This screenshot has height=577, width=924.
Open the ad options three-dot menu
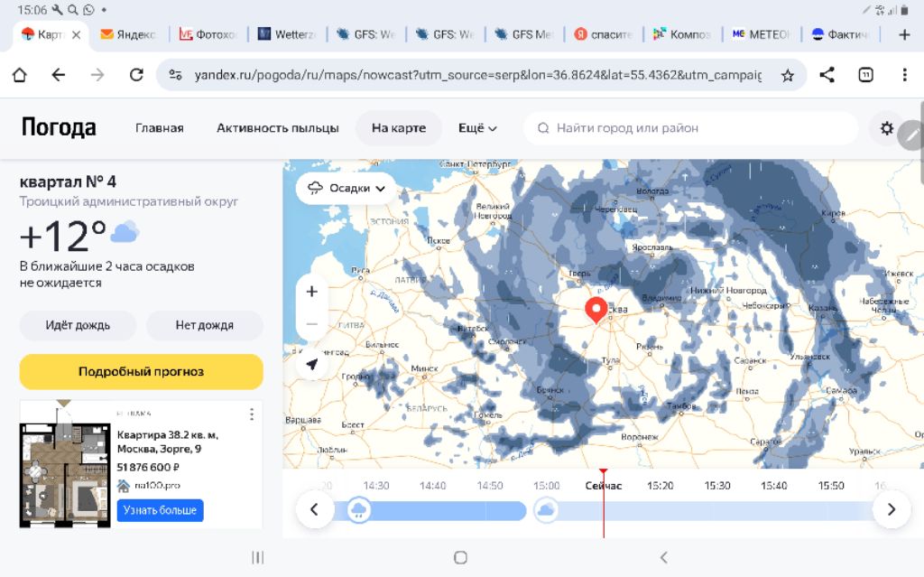coord(252,414)
